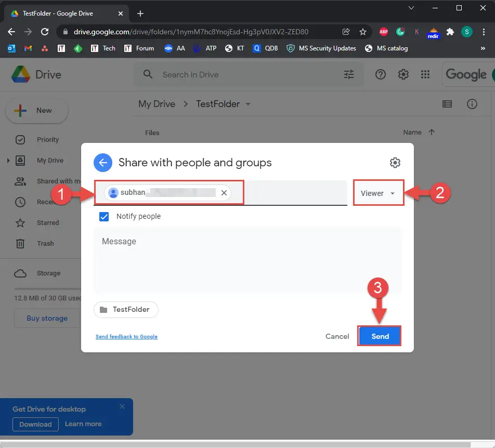Open a new browser tab

[140, 14]
